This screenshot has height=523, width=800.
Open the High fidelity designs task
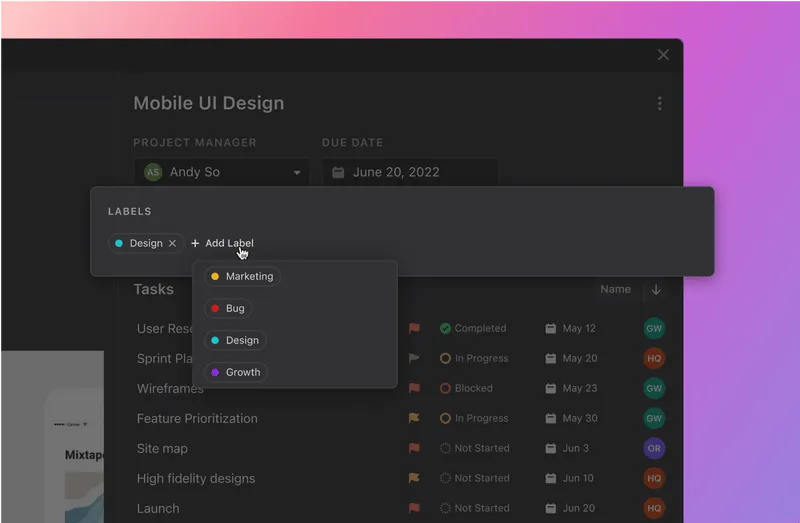[196, 478]
